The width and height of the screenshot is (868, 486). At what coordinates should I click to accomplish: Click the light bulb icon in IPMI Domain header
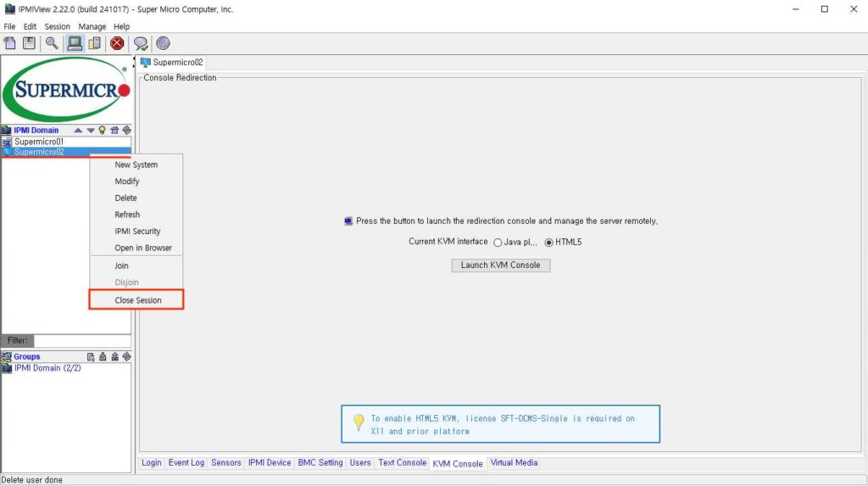pyautogui.click(x=102, y=131)
